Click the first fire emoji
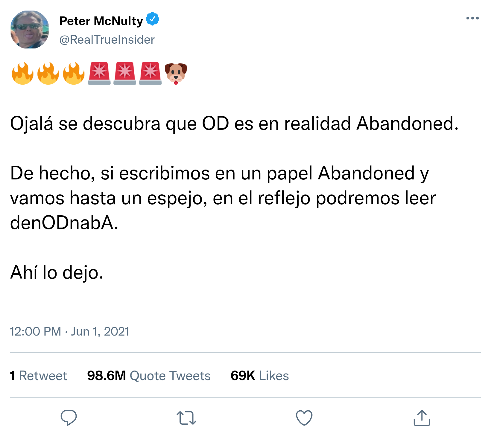The width and height of the screenshot is (491, 448). [x=22, y=74]
